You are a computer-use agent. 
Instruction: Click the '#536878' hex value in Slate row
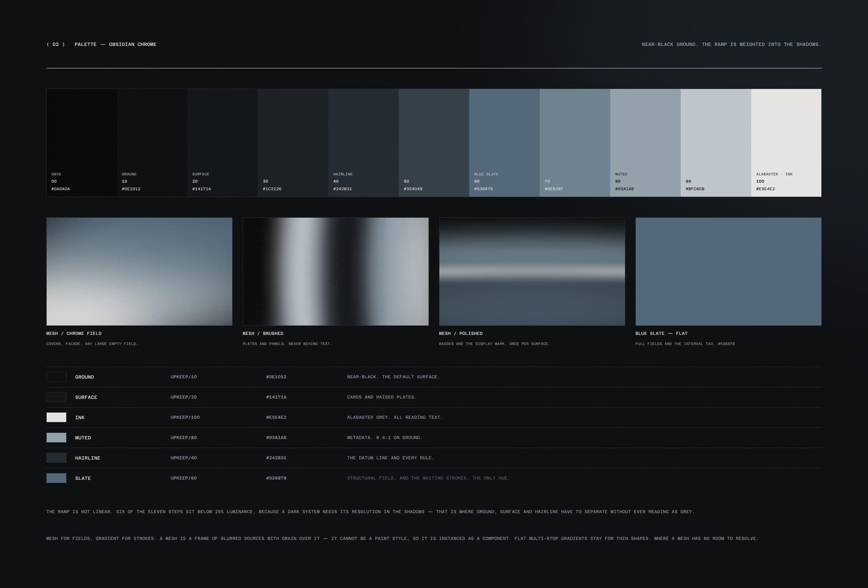tap(276, 478)
